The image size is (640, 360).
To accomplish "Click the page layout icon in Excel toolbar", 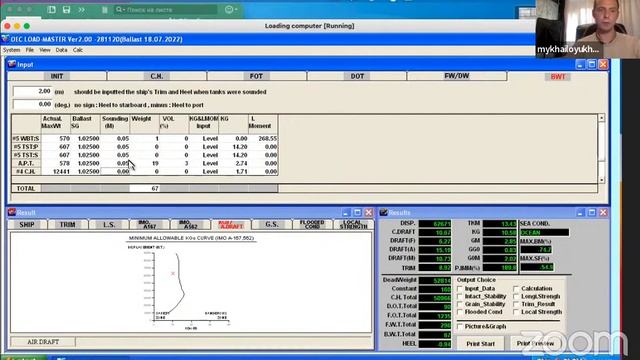I will [51, 9].
